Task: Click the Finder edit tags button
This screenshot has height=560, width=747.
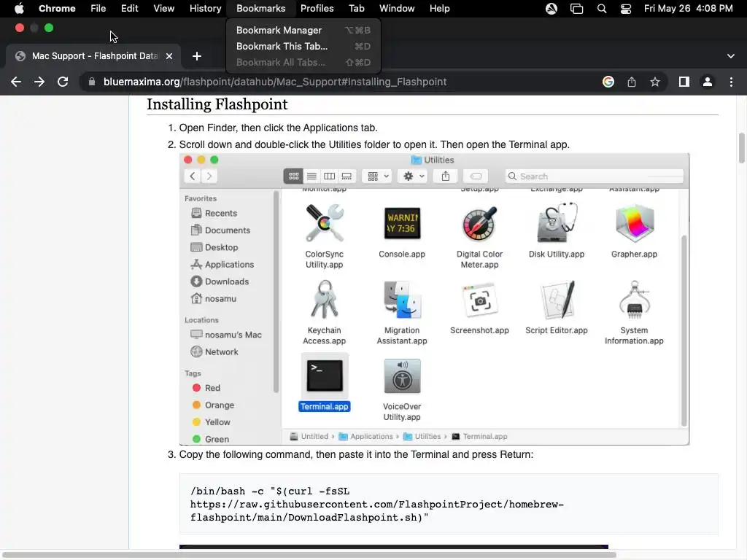Action: (476, 176)
